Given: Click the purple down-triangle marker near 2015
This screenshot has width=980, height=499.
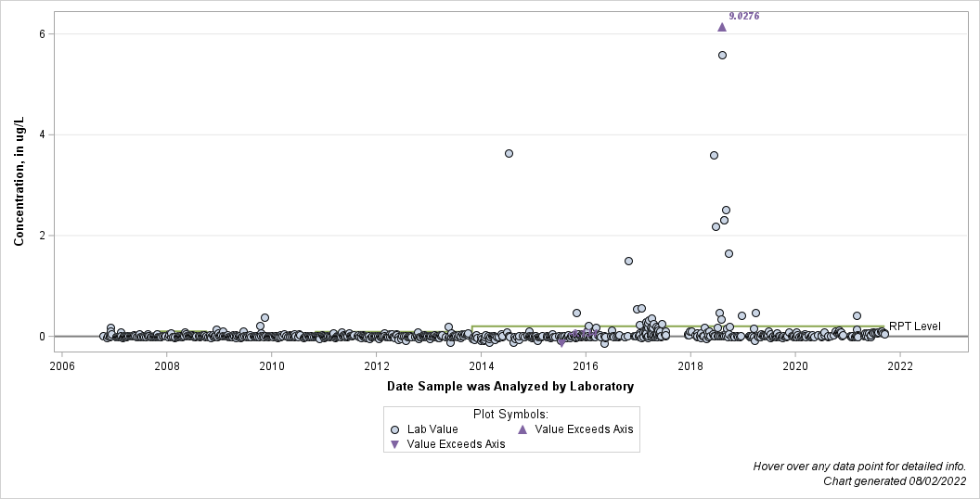Looking at the screenshot, I should tap(561, 343).
